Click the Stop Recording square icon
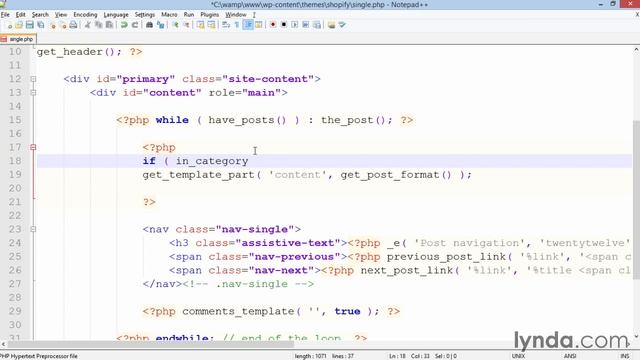This screenshot has height=360, width=640. pos(284,25)
